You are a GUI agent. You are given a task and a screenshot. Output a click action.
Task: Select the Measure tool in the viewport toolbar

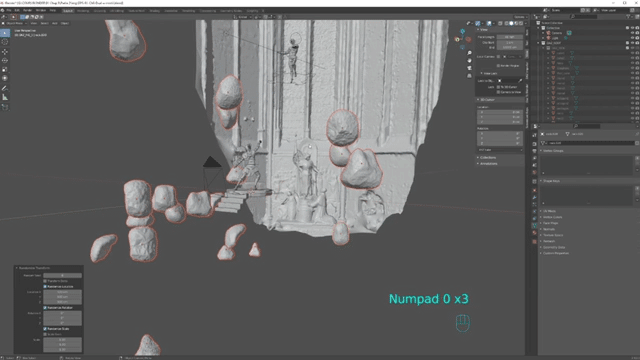click(x=5, y=97)
